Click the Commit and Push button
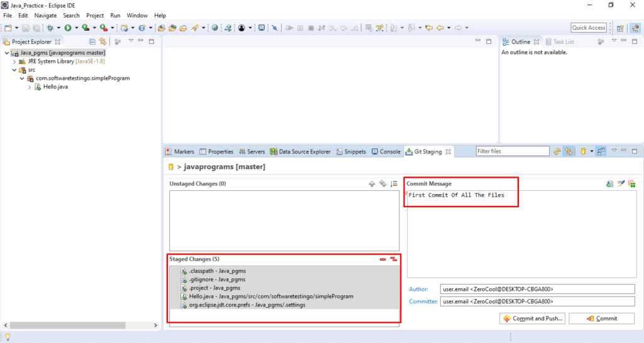644x343 pixels. (x=532, y=318)
